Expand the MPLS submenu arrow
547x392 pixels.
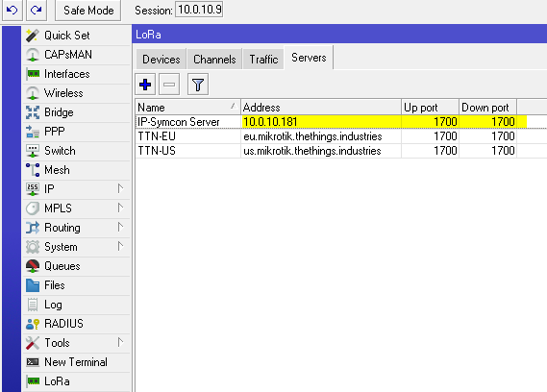(120, 208)
